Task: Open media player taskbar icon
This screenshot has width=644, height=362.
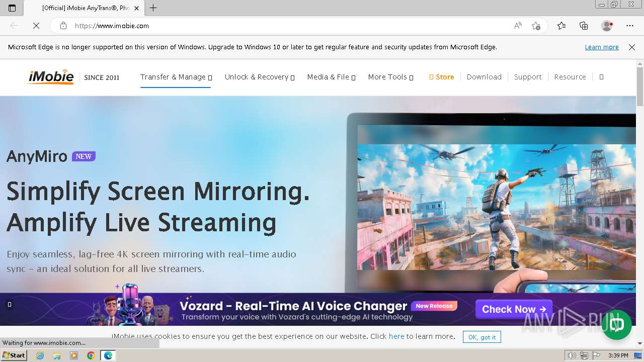Action: [74, 355]
